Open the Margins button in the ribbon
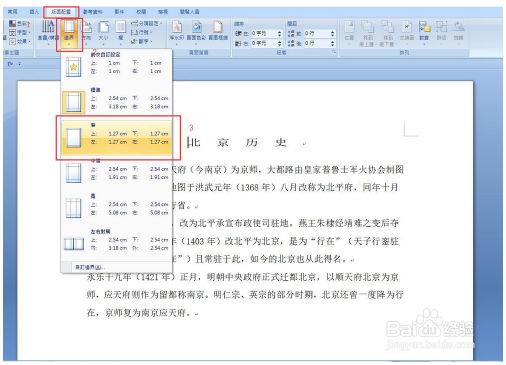The width and height of the screenshot is (506, 365). [69, 32]
